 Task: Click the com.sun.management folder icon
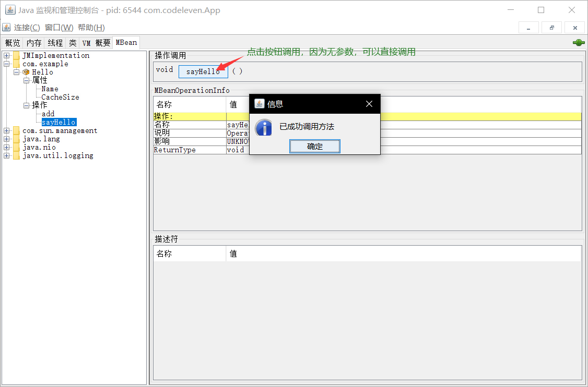click(17, 131)
